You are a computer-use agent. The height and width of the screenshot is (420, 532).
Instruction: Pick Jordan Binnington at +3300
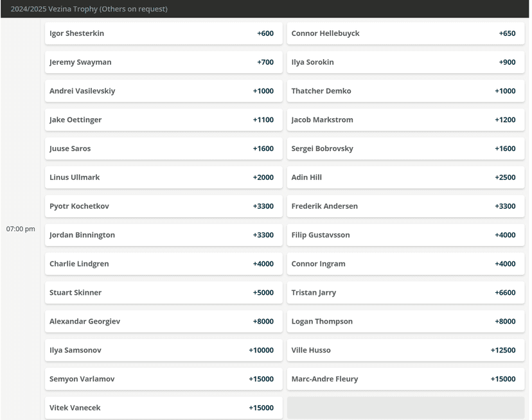[x=164, y=235]
